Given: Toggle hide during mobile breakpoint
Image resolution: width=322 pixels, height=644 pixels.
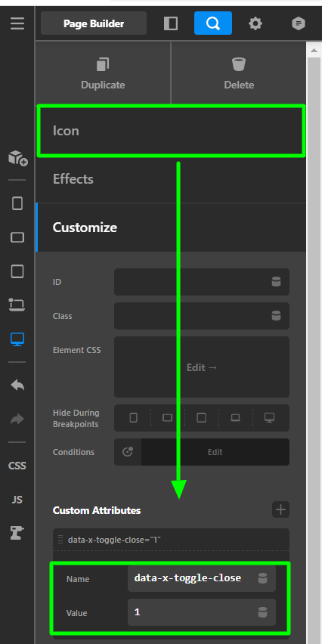Looking at the screenshot, I should coord(134,418).
